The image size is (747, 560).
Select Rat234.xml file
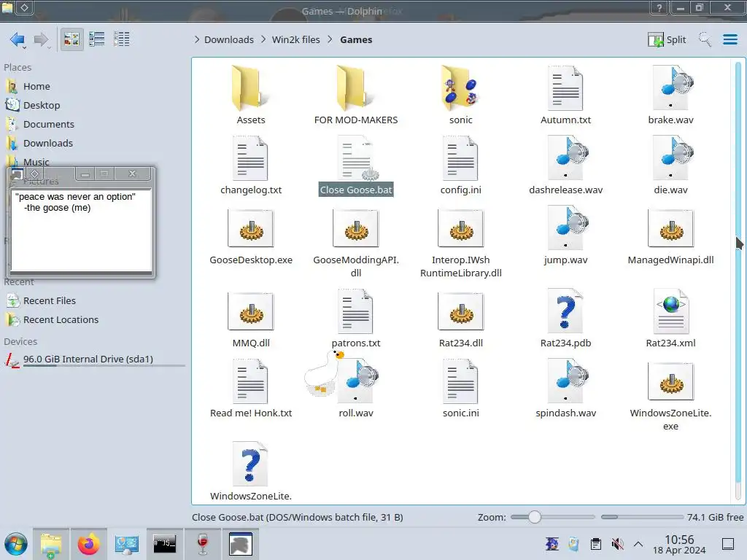tap(670, 319)
